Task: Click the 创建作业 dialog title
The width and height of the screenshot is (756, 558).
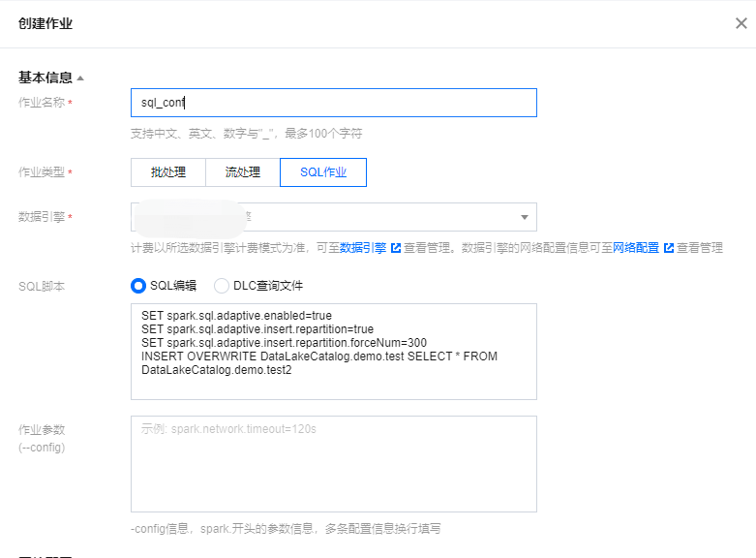Action: (x=45, y=23)
